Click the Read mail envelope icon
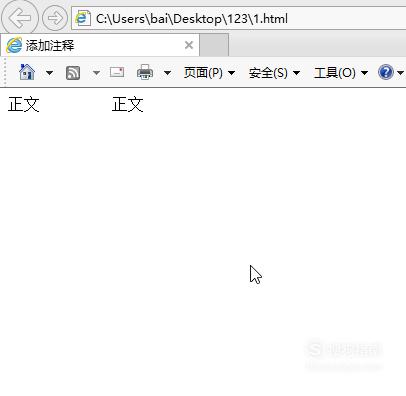The height and width of the screenshot is (396, 406). (117, 72)
